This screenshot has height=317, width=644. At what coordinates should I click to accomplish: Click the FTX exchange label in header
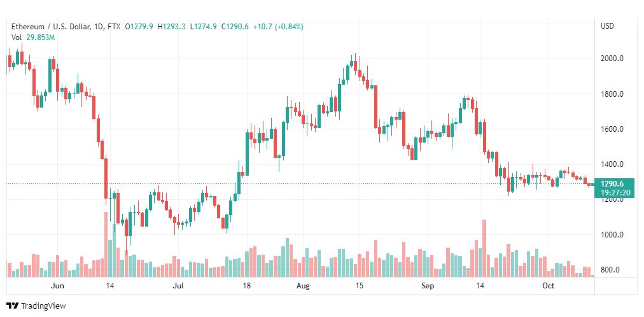click(x=114, y=27)
